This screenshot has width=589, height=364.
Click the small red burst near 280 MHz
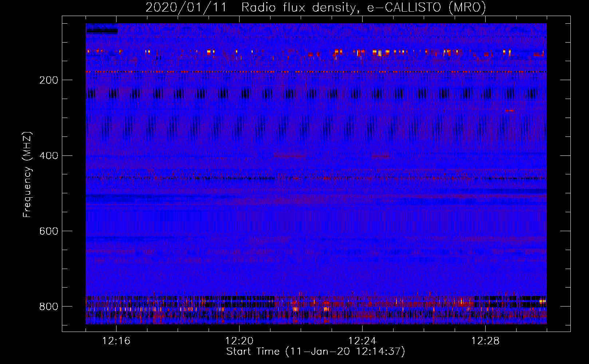[x=510, y=110]
